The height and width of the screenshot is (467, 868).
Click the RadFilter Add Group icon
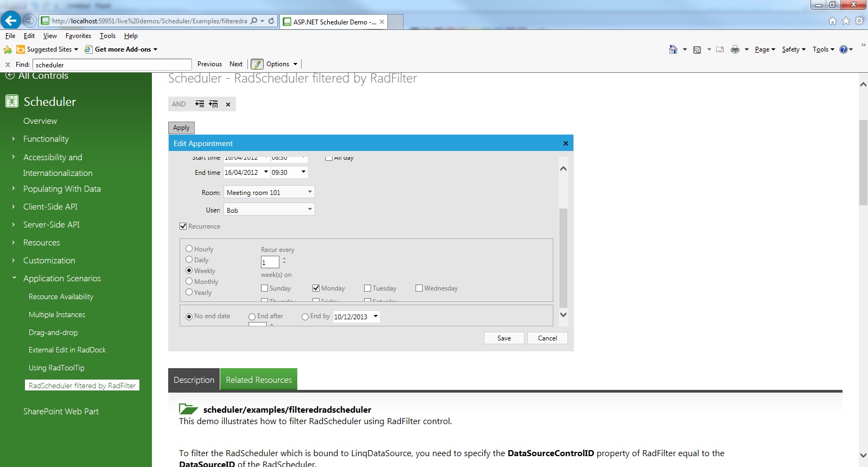click(213, 104)
